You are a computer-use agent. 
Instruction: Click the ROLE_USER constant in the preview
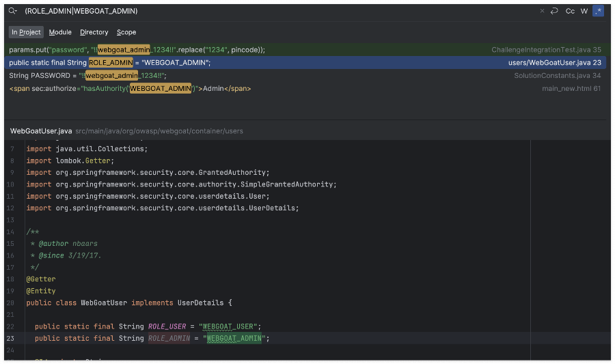pos(167,326)
